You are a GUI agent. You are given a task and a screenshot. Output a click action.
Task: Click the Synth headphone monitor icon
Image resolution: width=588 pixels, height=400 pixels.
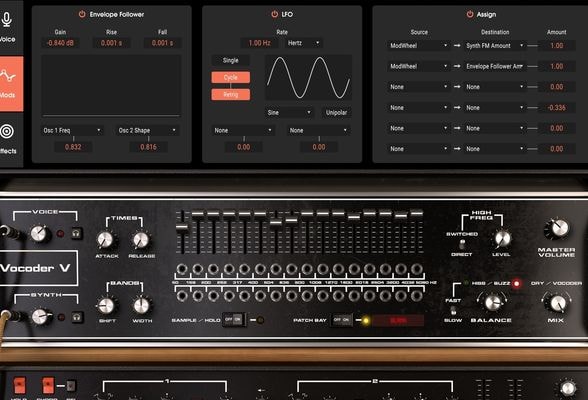77,317
